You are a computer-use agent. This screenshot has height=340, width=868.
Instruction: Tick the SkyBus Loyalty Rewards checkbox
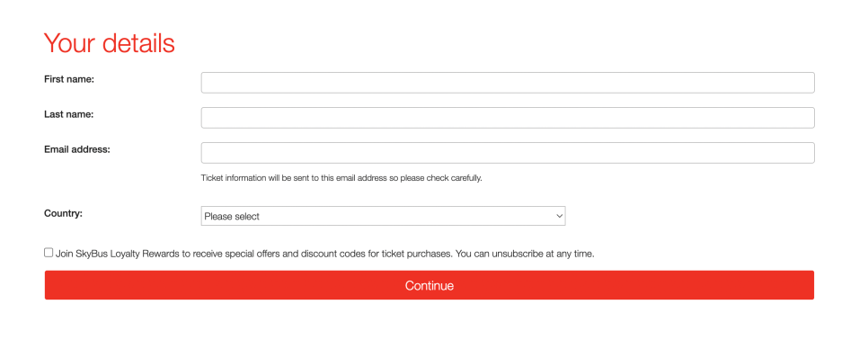pyautogui.click(x=49, y=253)
